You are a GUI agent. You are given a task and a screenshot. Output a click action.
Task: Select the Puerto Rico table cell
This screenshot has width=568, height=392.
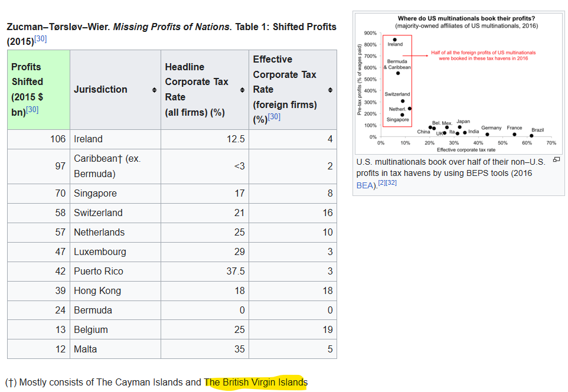coord(99,272)
